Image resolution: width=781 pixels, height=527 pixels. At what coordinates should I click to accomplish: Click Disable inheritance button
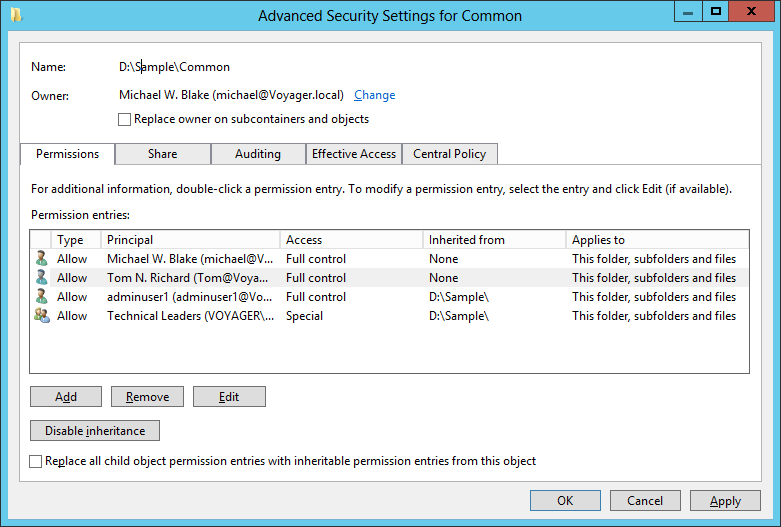tap(95, 431)
